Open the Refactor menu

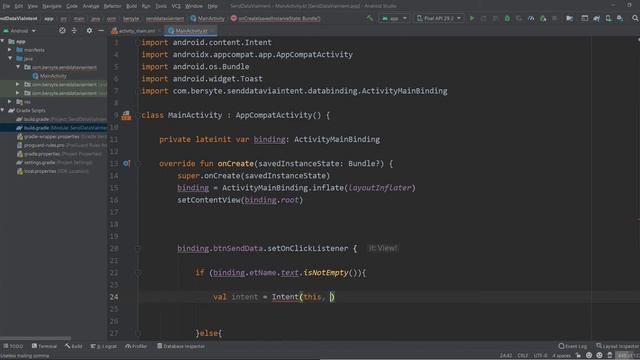[x=112, y=6]
